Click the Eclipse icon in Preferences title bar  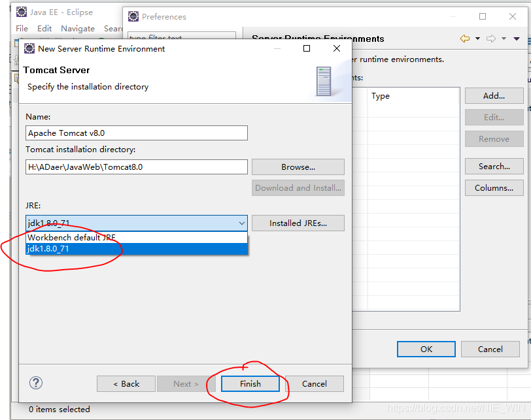[x=133, y=16]
